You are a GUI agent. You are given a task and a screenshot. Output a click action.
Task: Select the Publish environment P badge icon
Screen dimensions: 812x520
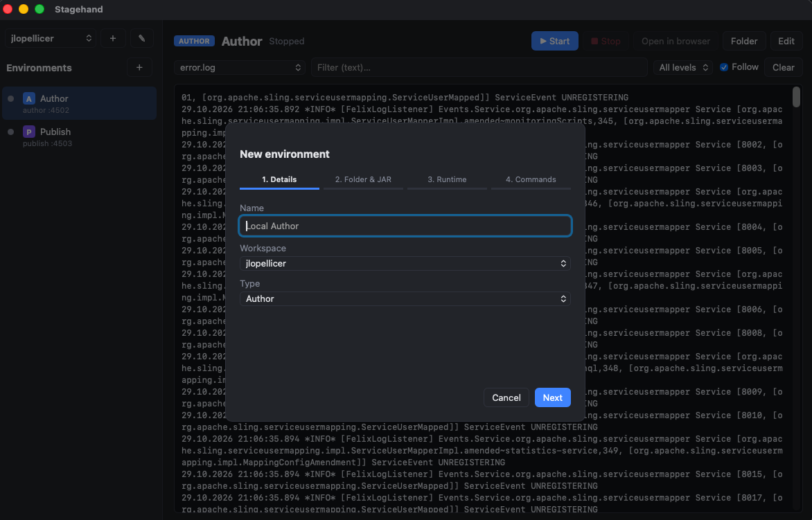(x=29, y=132)
